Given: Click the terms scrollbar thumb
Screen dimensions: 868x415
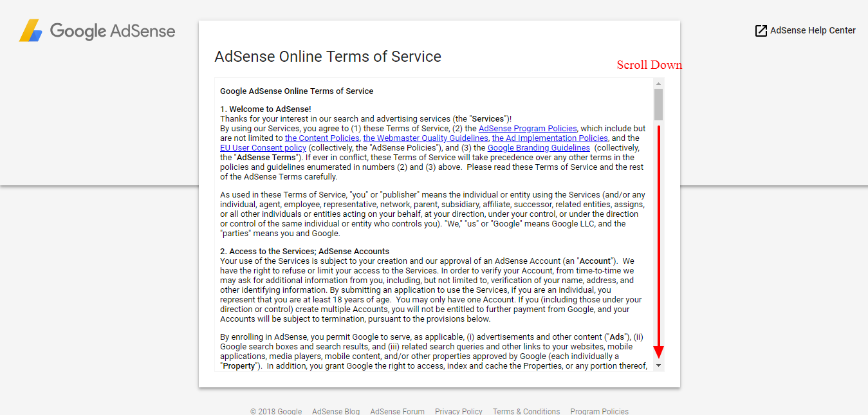Looking at the screenshot, I should [x=658, y=105].
